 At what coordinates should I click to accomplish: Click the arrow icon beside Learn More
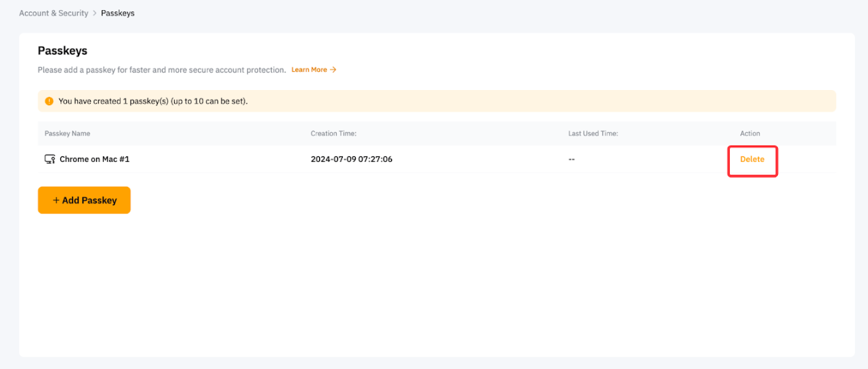(333, 70)
